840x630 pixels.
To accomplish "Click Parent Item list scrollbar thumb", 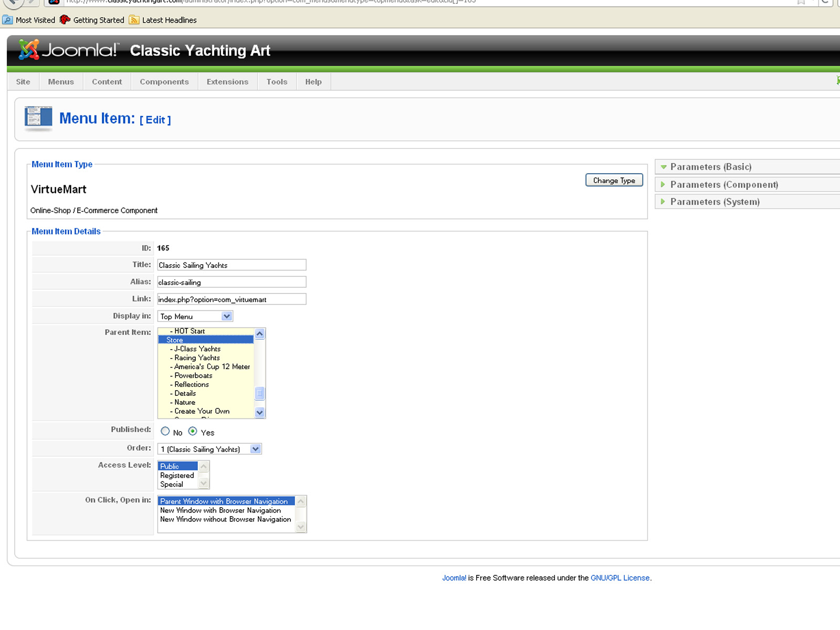I will [x=259, y=393].
